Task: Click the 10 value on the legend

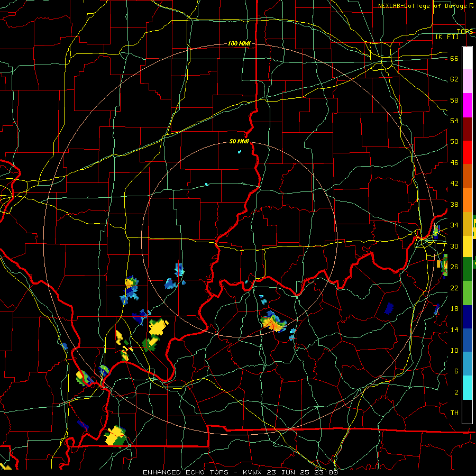Action: click(454, 351)
